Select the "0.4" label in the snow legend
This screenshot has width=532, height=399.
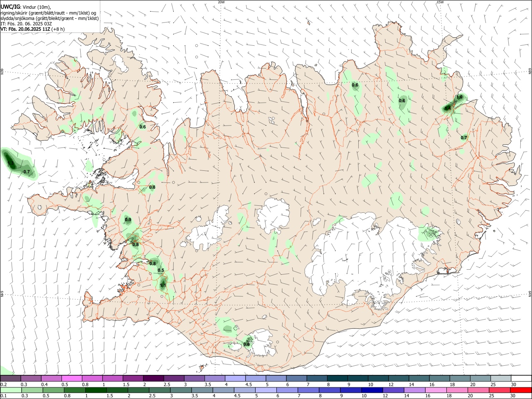[44, 384]
